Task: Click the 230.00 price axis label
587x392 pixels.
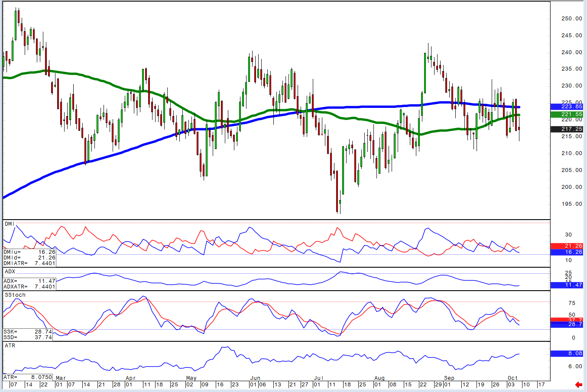Action: coord(572,86)
